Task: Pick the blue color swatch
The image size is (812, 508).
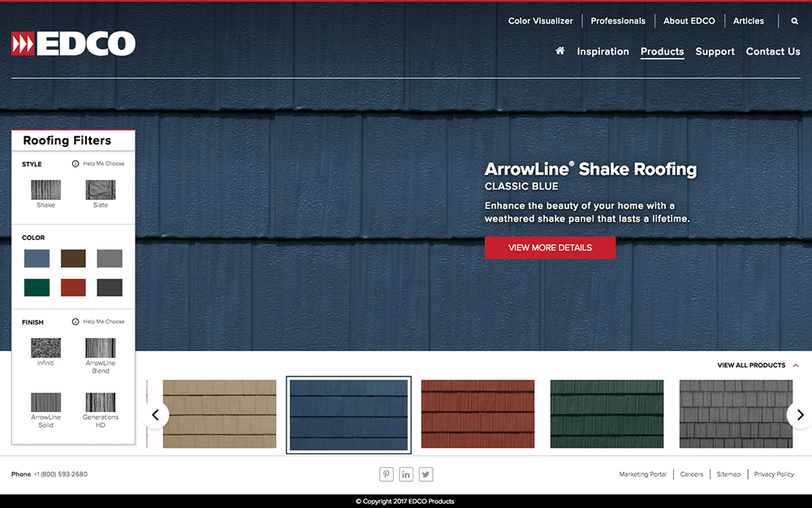Action: 37,258
